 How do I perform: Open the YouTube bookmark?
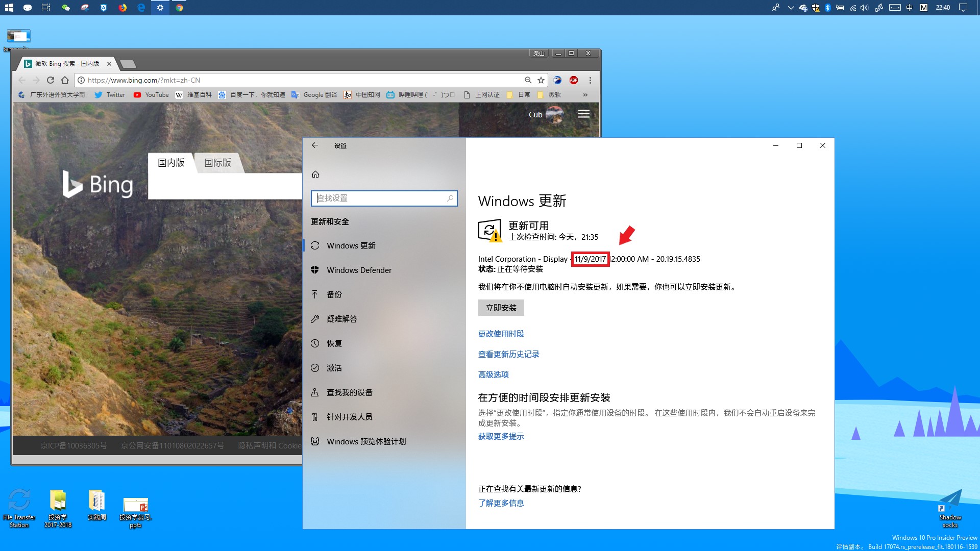point(151,95)
